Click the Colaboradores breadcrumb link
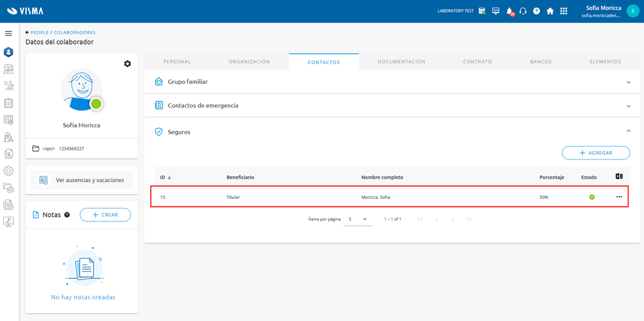The height and width of the screenshot is (321, 644). tap(74, 32)
